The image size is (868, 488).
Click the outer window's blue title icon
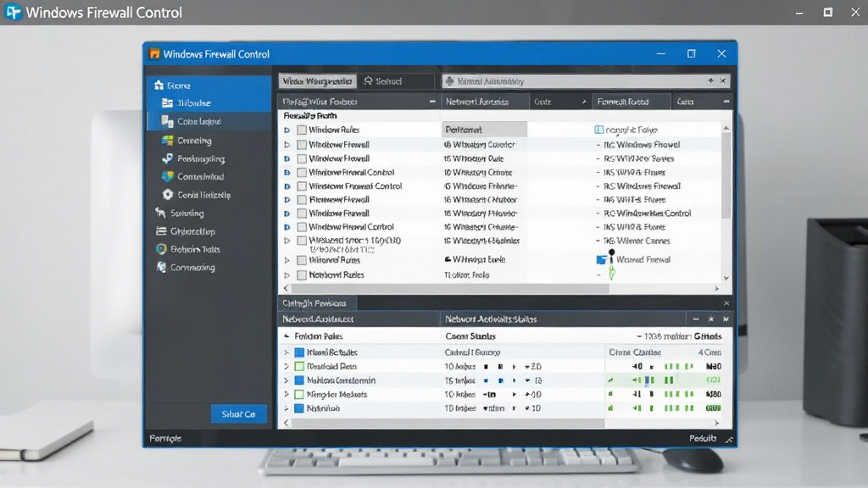(13, 12)
